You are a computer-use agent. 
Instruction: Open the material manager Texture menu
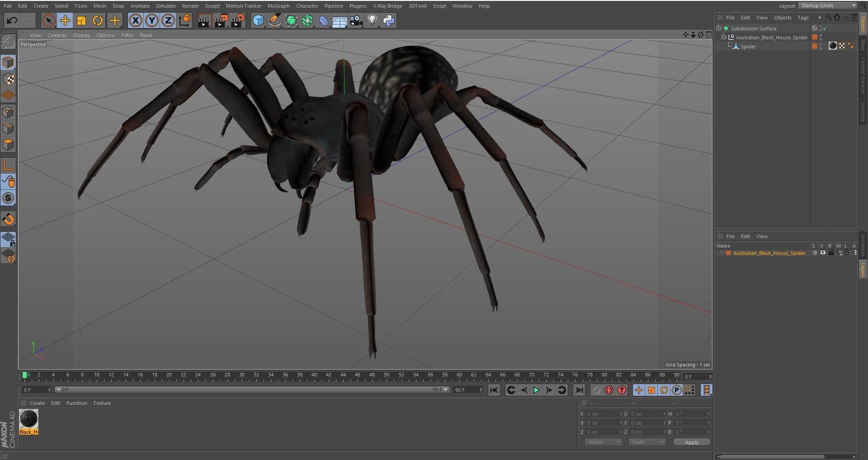[x=102, y=403]
